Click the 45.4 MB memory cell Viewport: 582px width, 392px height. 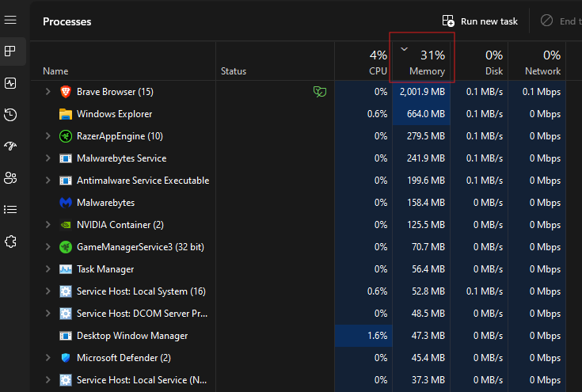coord(421,358)
